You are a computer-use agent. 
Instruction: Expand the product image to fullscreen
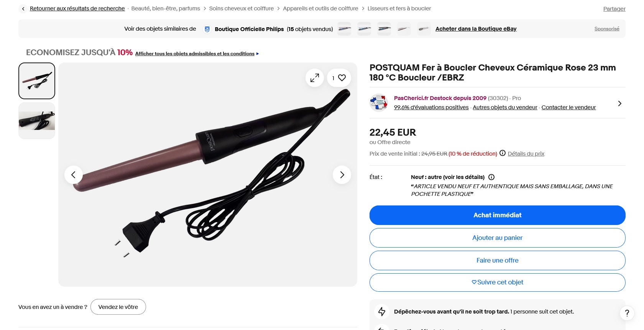coord(315,78)
